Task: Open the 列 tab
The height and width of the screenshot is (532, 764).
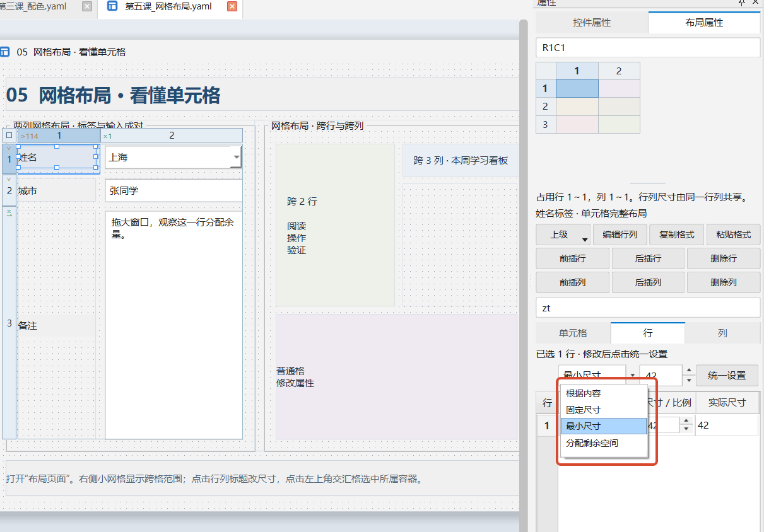Action: pyautogui.click(x=722, y=333)
